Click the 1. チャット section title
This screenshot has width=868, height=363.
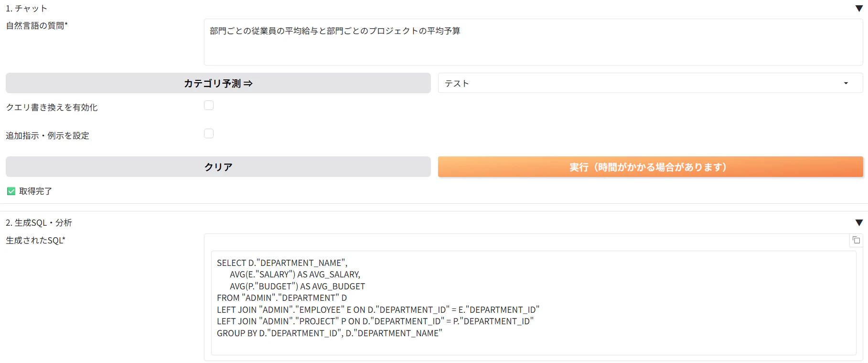coord(27,9)
